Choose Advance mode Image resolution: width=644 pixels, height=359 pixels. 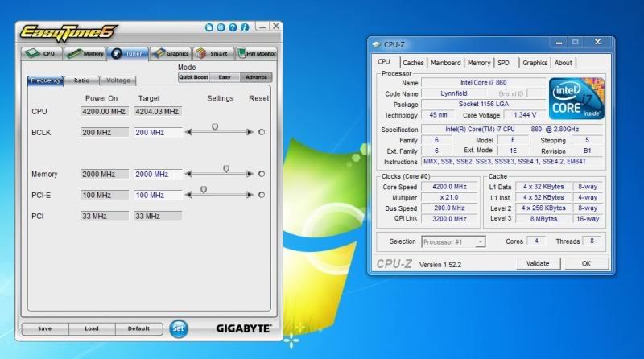click(x=256, y=77)
